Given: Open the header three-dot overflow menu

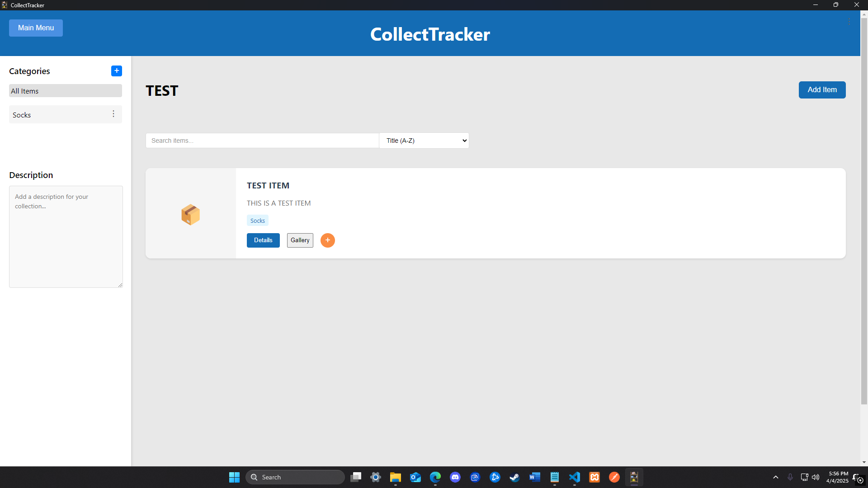Looking at the screenshot, I should (849, 22).
